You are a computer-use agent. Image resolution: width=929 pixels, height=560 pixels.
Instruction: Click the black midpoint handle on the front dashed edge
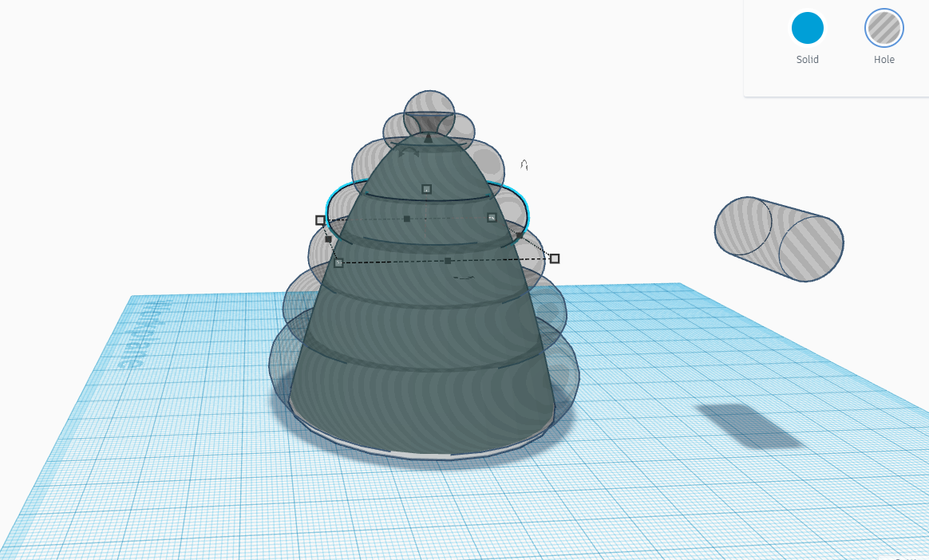pos(447,261)
